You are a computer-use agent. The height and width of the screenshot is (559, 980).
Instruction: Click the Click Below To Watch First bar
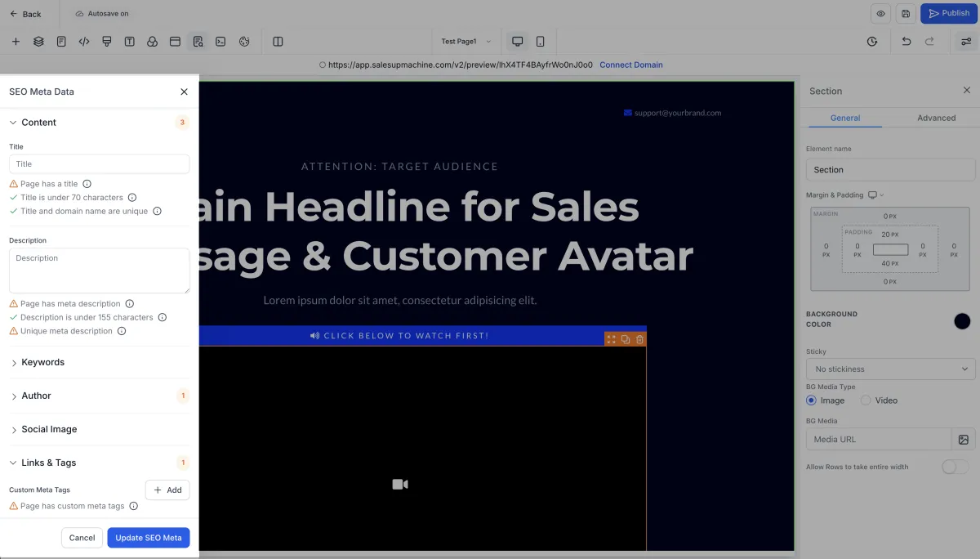(x=400, y=336)
